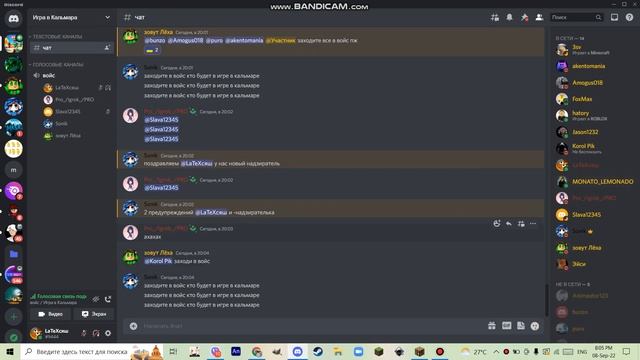
Task: Show hidden system tray icons chevron
Action: (x=496, y=351)
